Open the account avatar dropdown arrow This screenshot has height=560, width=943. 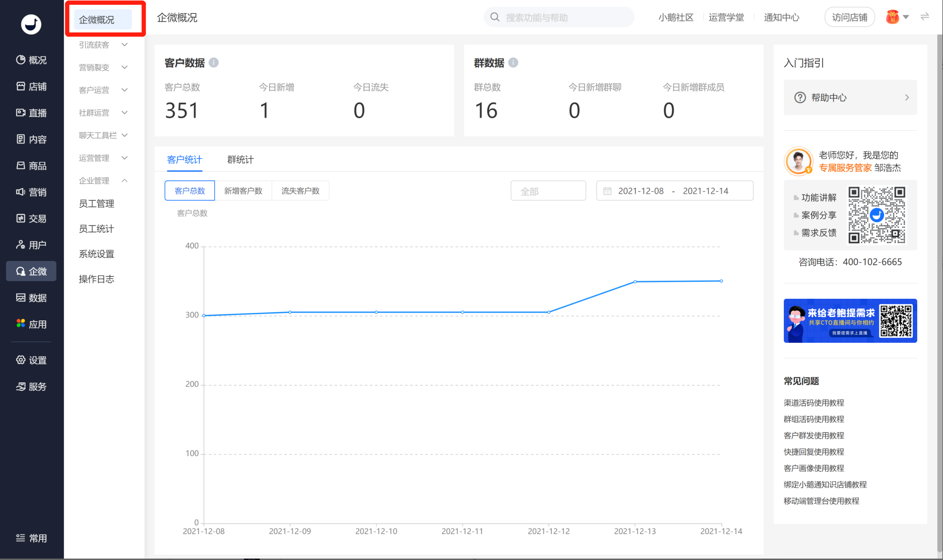tap(906, 17)
